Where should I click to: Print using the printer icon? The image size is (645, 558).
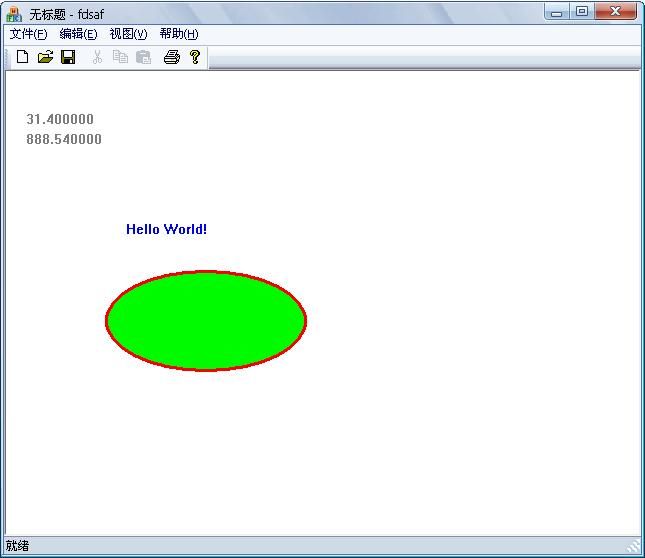pos(172,57)
